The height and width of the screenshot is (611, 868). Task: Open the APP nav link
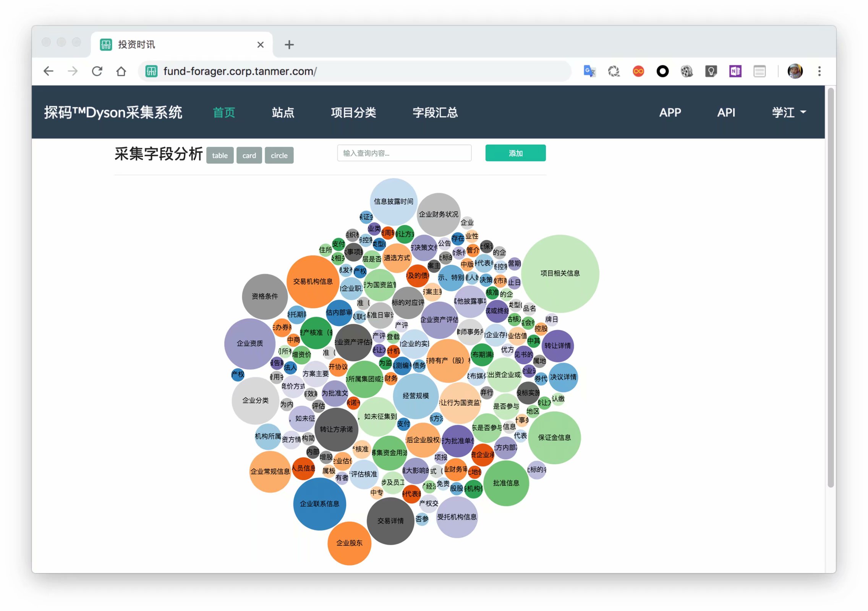670,112
